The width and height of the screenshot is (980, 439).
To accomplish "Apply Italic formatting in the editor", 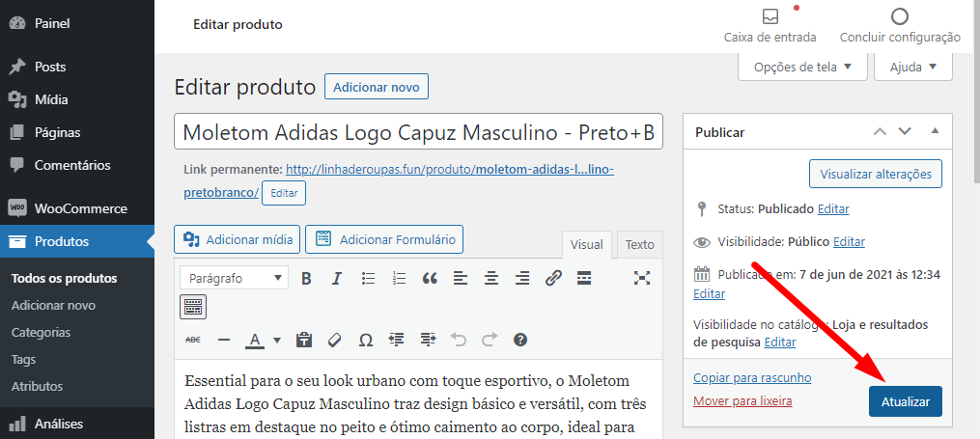I will coord(337,279).
